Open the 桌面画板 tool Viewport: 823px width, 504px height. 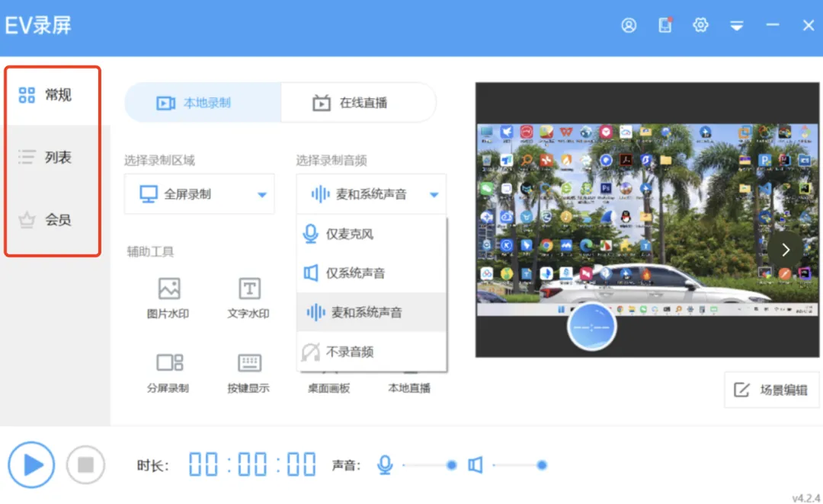(x=328, y=388)
